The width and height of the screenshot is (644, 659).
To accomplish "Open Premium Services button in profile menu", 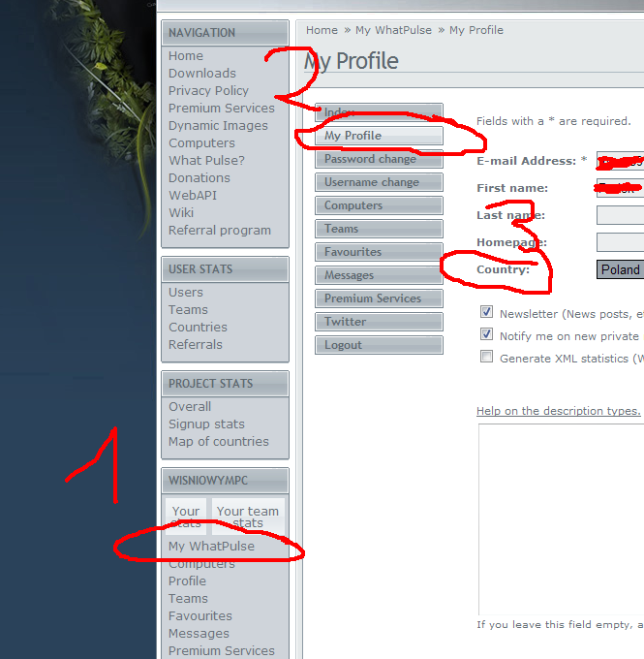I will coord(379,298).
